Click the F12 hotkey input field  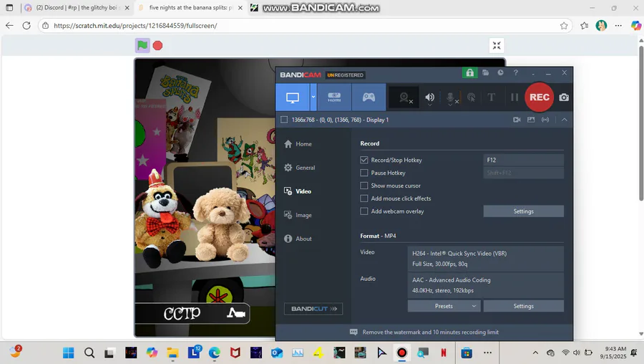523,160
